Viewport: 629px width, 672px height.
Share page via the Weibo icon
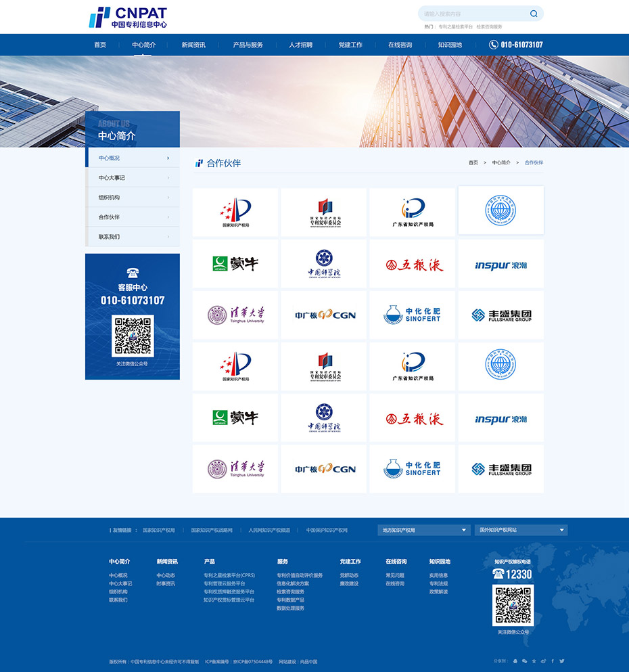pos(543,661)
